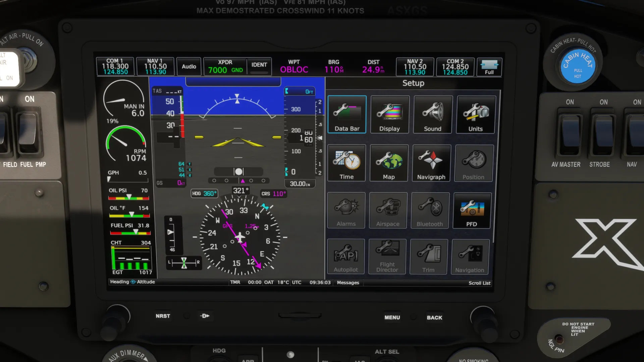Image resolution: width=644 pixels, height=362 pixels.
Task: Open the Time setup icon
Action: (346, 163)
